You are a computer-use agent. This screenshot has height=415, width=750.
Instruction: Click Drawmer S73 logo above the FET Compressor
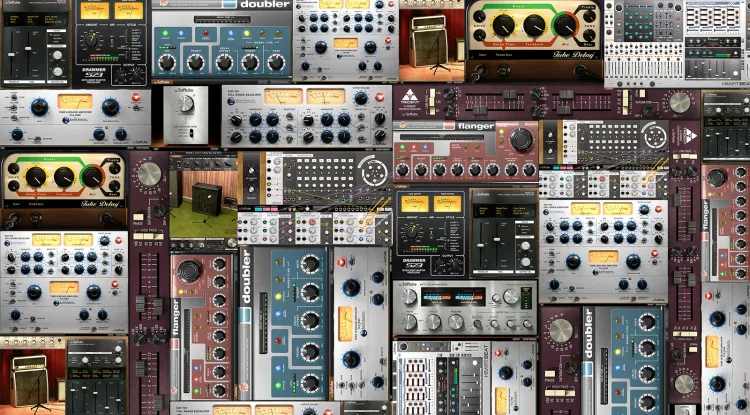pos(414,263)
